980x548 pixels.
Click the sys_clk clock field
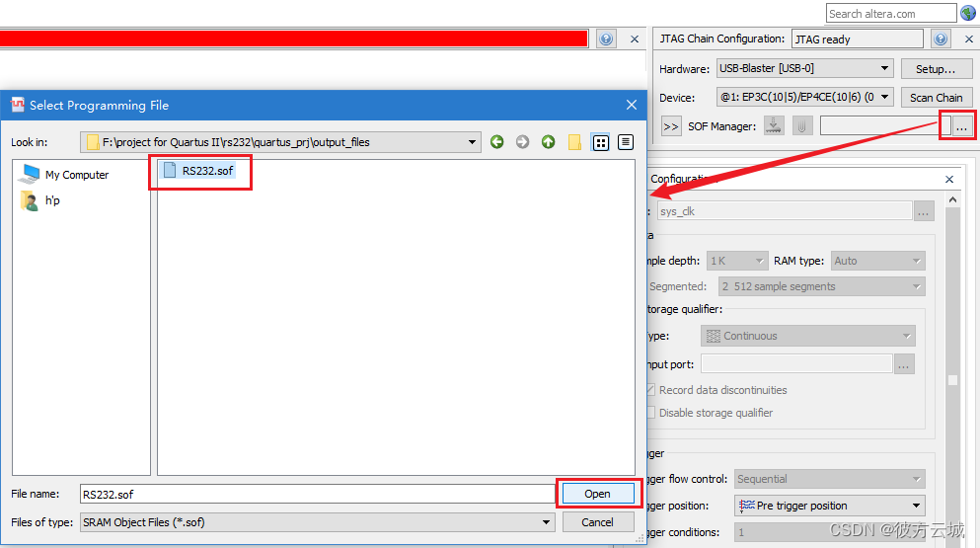(x=785, y=211)
